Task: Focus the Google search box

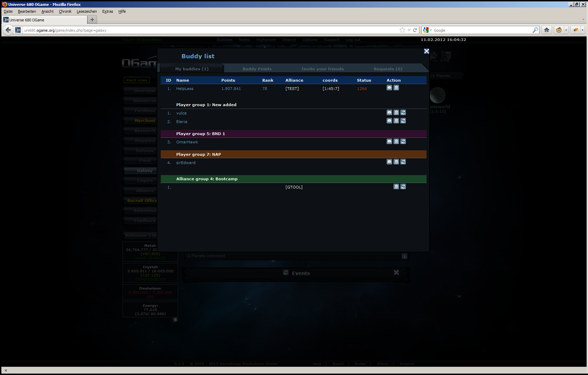Action: point(482,30)
